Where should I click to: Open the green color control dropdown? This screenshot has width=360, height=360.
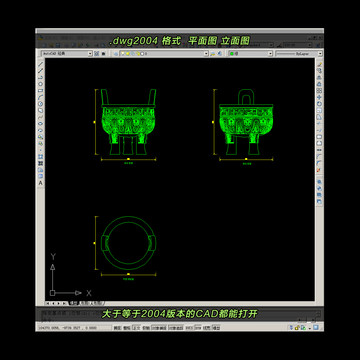coord(250,53)
